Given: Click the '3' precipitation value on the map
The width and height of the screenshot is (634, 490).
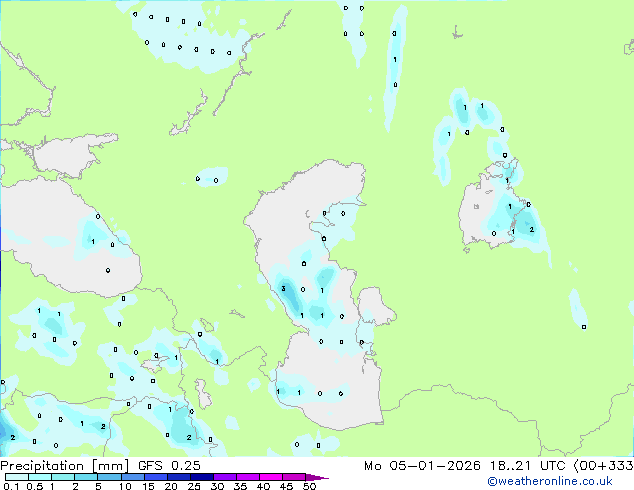Looking at the screenshot, I should coord(283,288).
